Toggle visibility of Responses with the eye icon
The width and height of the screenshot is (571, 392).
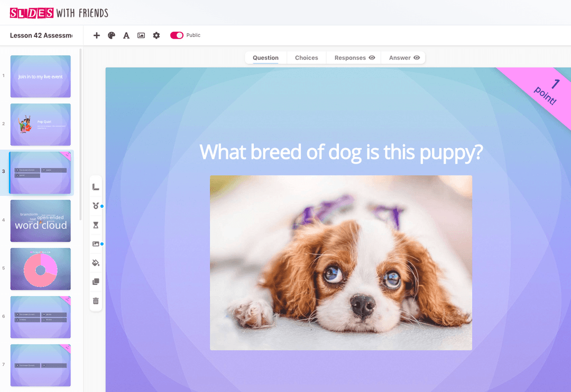click(x=372, y=57)
